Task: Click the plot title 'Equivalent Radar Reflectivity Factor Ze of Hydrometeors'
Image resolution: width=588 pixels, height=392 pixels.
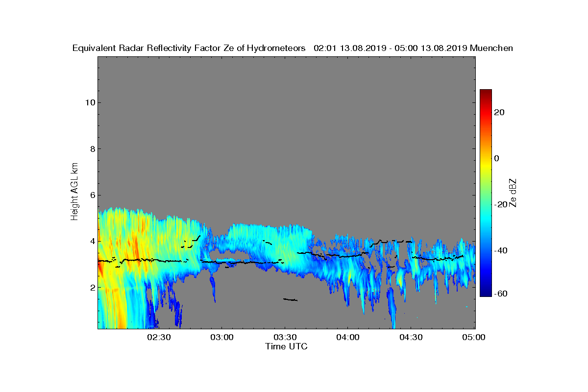Action: pyautogui.click(x=189, y=48)
